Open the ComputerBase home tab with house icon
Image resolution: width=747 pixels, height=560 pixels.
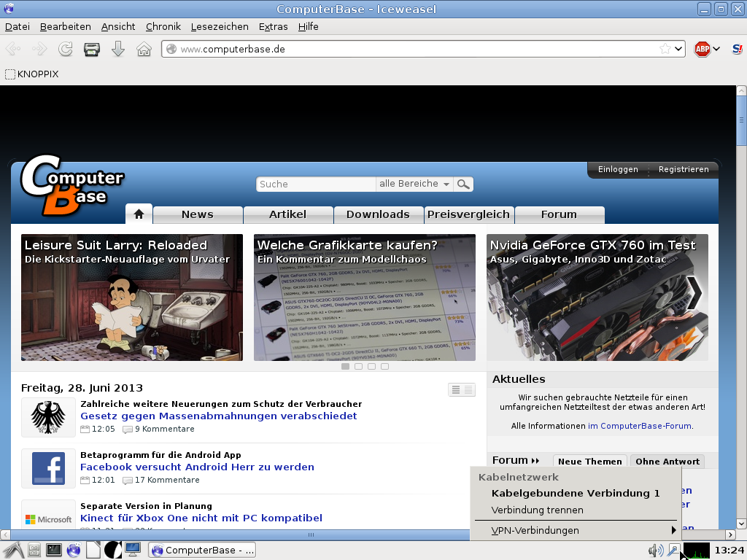139,214
